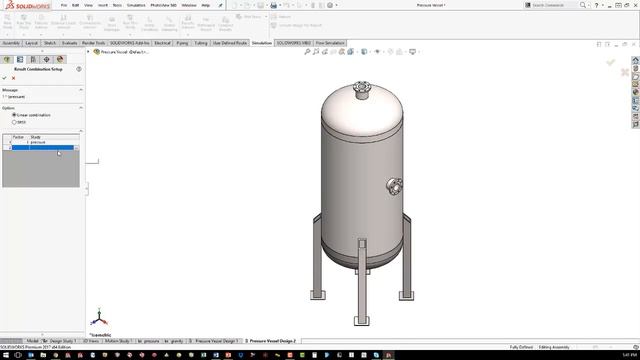The height and width of the screenshot is (360, 640).
Task: Click the Print icon in the top toolbar
Action: tap(273, 5)
